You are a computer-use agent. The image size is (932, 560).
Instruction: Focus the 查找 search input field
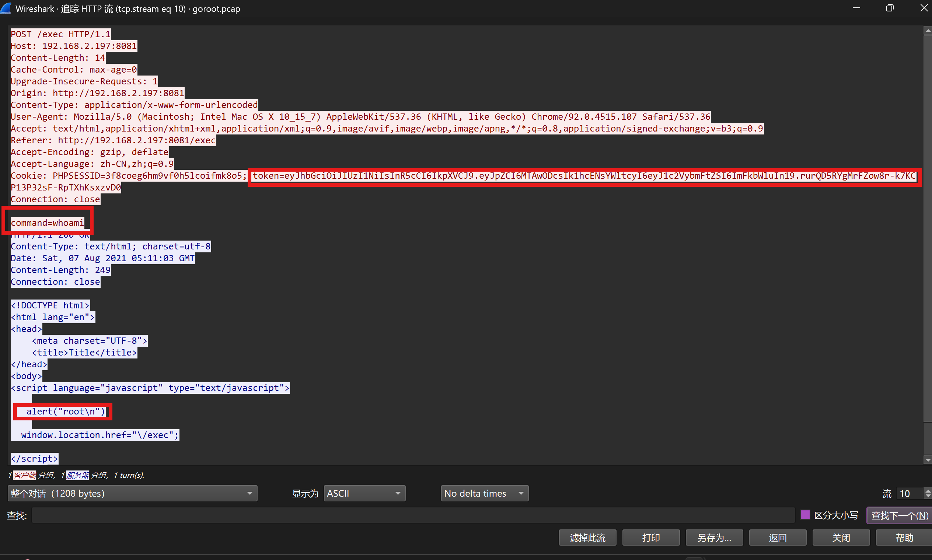coord(413,515)
